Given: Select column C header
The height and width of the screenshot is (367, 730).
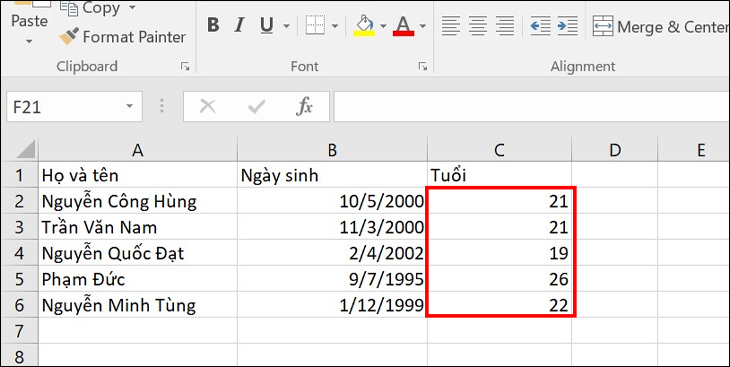Looking at the screenshot, I should pos(500,150).
